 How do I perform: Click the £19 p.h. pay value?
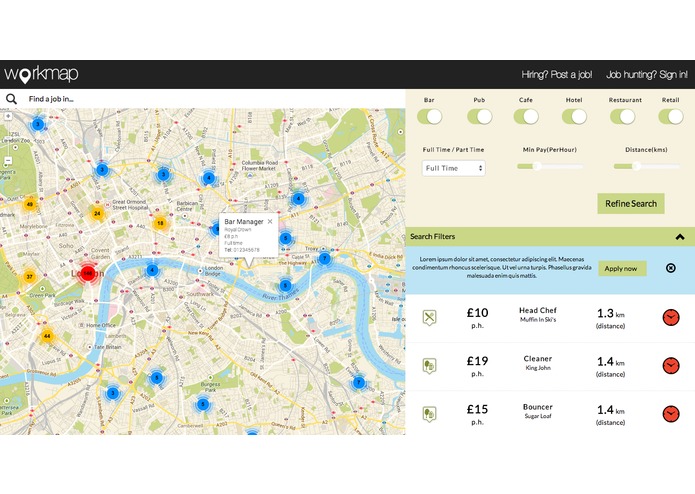pos(477,366)
